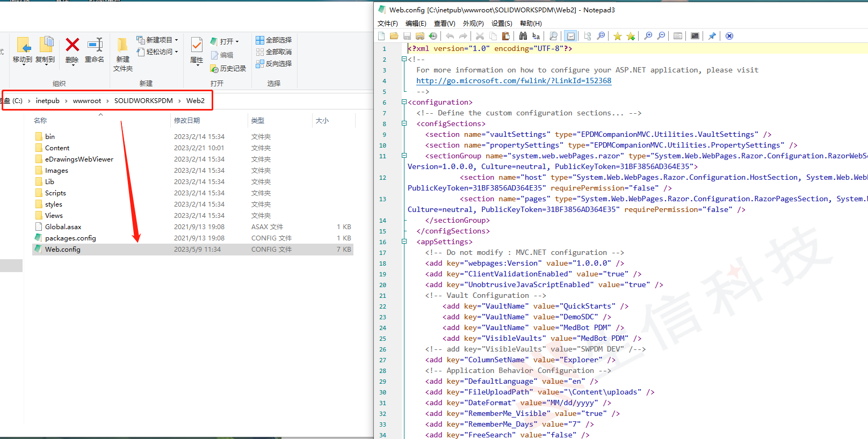Open Find with the binoculars icon

tap(523, 36)
